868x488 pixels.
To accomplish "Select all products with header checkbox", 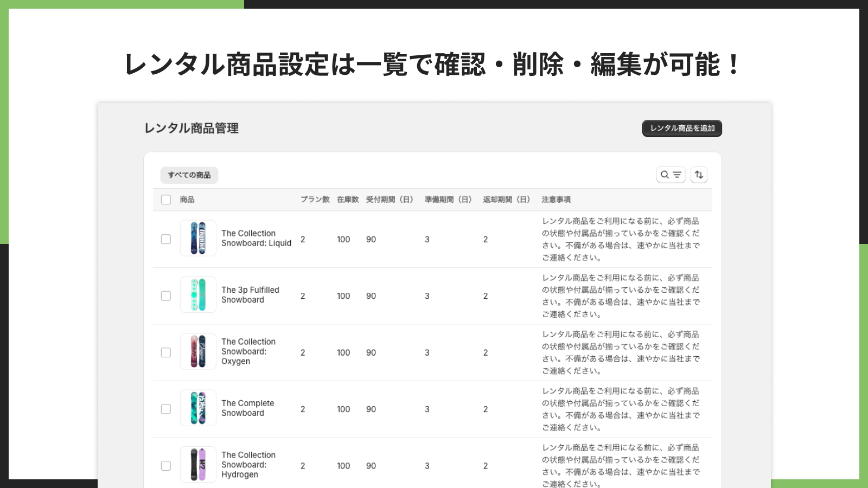I will tap(166, 200).
